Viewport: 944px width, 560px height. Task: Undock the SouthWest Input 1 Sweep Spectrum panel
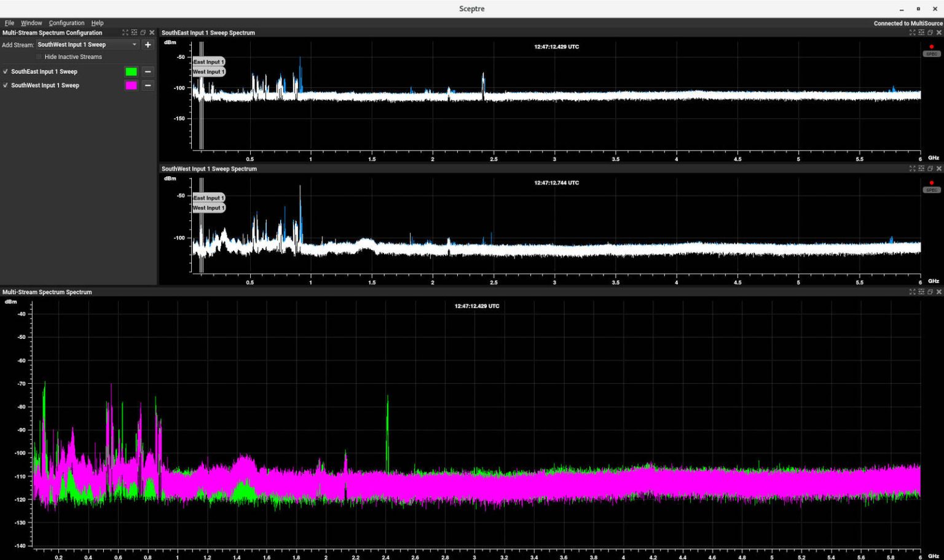(x=930, y=169)
